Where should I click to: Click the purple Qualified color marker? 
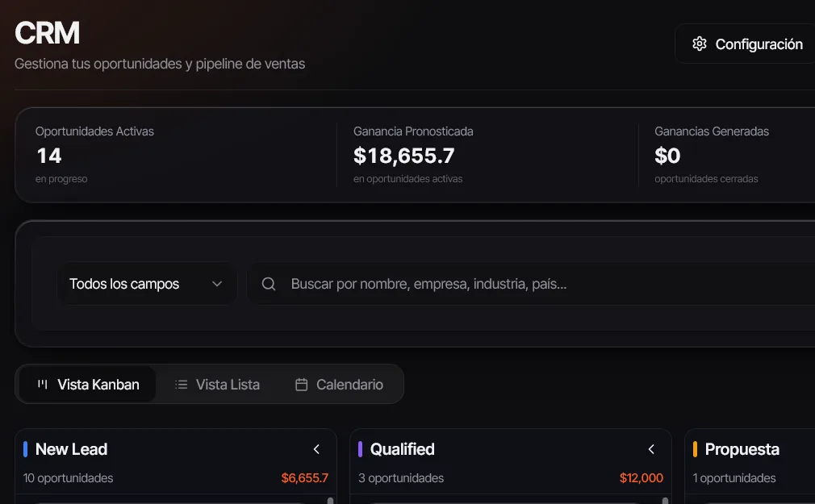[x=360, y=449]
